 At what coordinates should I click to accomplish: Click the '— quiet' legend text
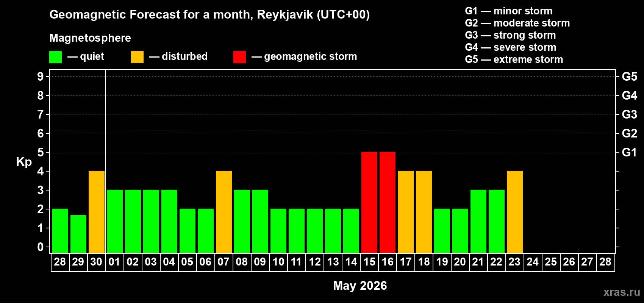click(86, 57)
